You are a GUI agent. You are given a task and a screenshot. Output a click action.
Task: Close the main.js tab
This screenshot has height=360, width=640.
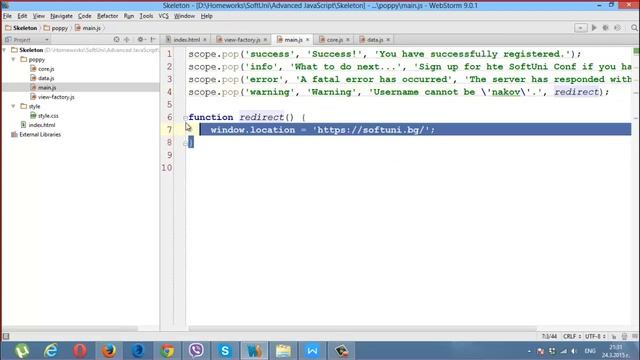(x=308, y=40)
